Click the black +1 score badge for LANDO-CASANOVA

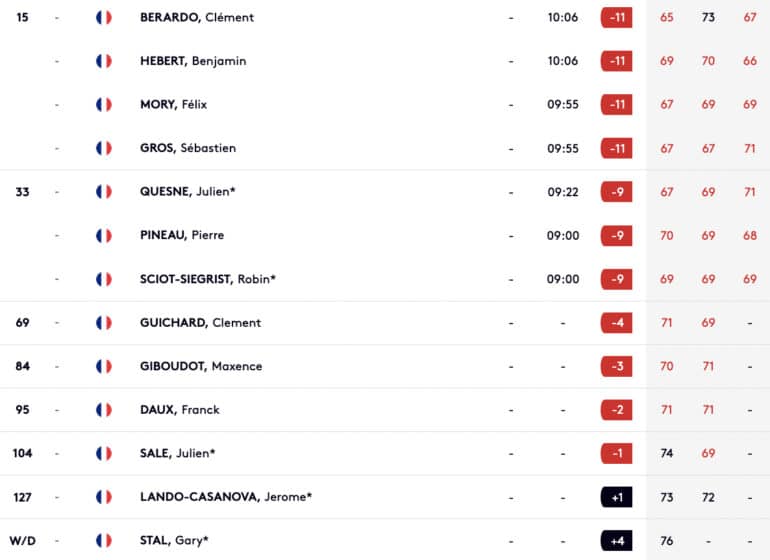616,497
